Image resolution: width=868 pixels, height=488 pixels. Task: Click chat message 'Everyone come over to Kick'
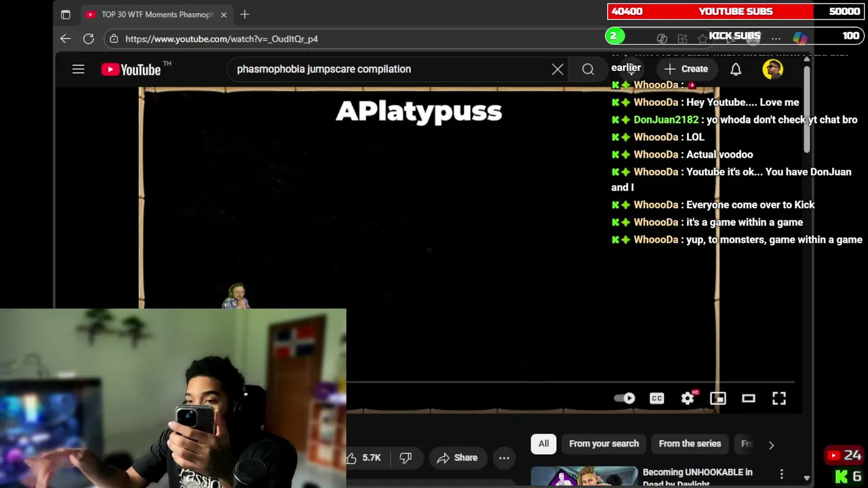pos(751,205)
